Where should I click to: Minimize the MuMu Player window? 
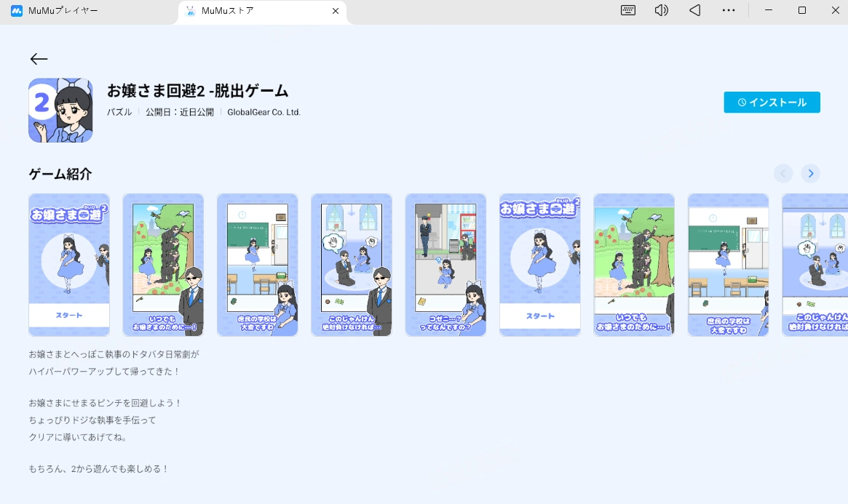click(x=768, y=10)
